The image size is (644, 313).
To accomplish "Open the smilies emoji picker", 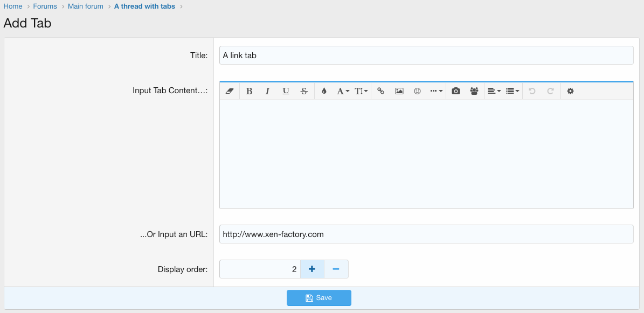I will (417, 92).
